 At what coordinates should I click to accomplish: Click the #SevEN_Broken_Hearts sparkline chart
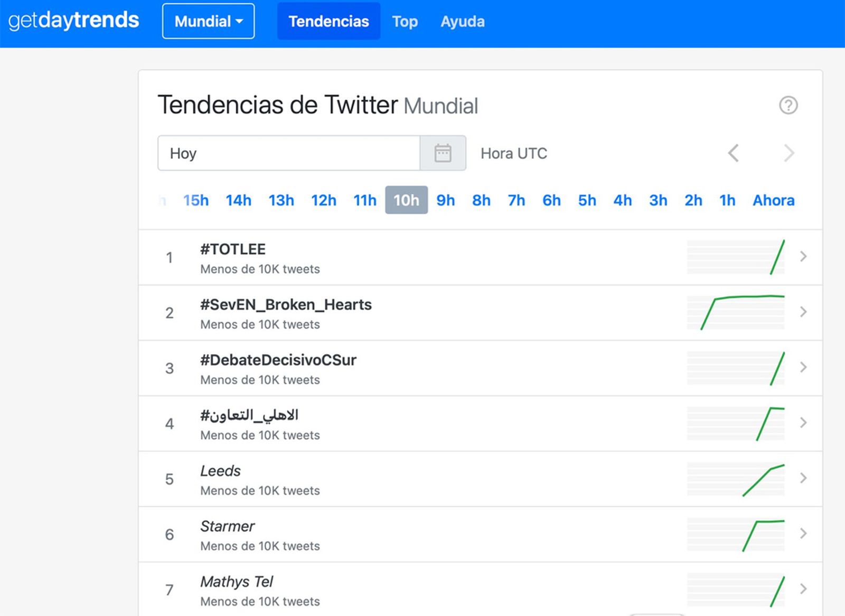click(736, 313)
